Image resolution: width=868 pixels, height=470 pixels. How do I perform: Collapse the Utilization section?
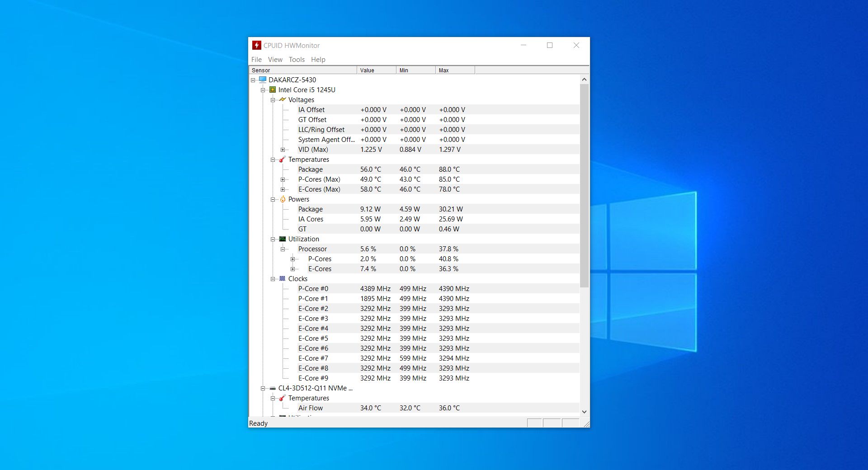tap(273, 239)
